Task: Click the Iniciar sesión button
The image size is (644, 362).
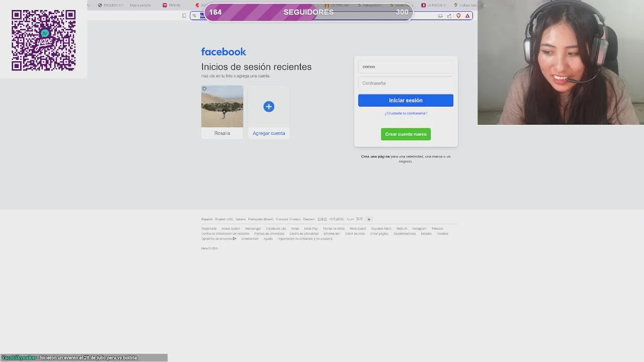Action: click(406, 100)
